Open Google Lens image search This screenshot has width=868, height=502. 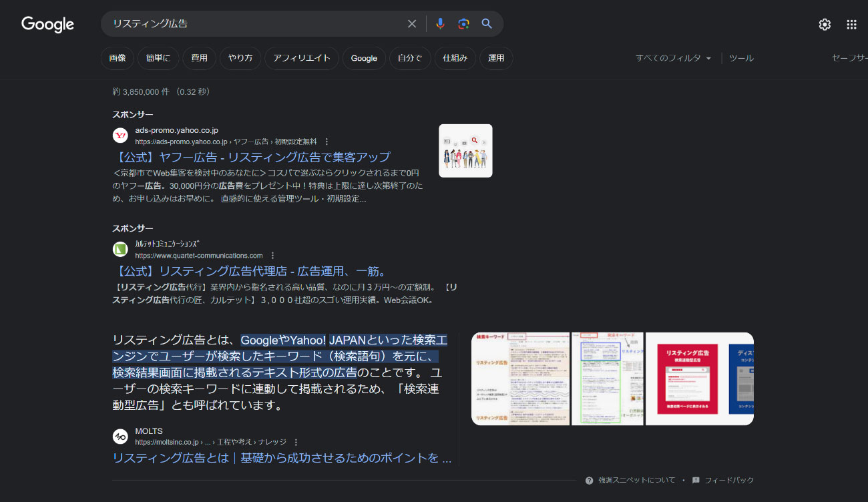coord(463,24)
